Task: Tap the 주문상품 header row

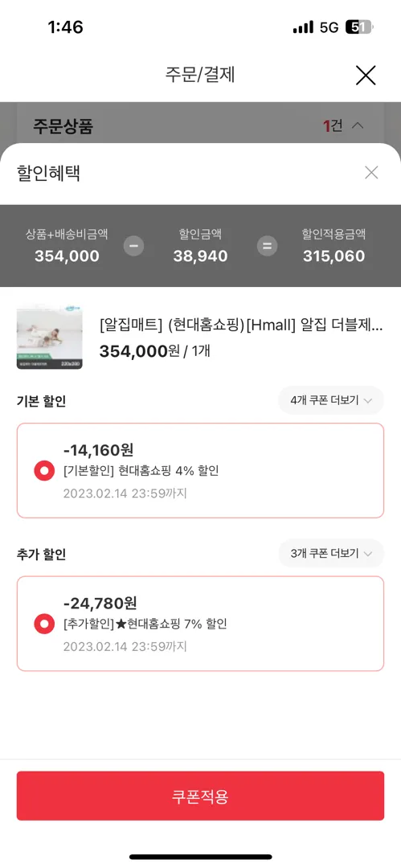Action: pos(200,125)
